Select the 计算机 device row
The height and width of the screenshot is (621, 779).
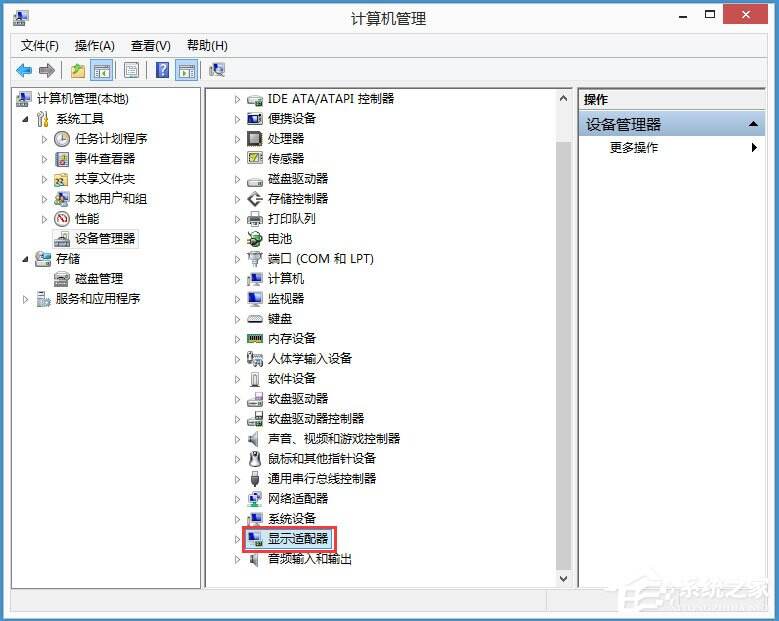tap(286, 279)
